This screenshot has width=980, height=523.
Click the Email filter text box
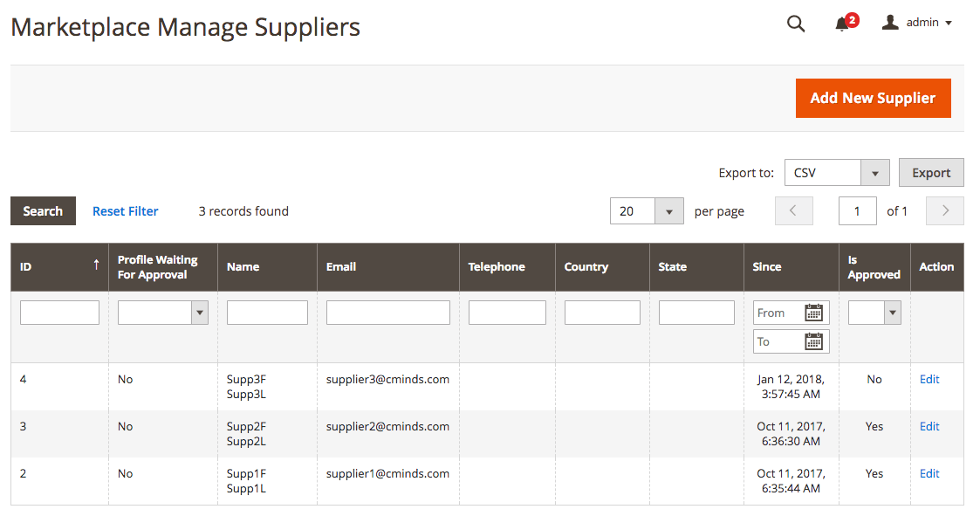point(387,313)
